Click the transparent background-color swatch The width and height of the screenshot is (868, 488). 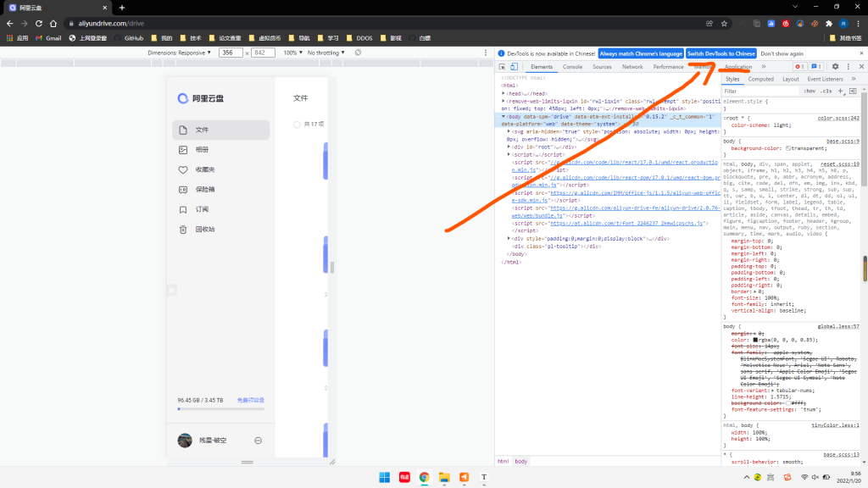(788, 148)
